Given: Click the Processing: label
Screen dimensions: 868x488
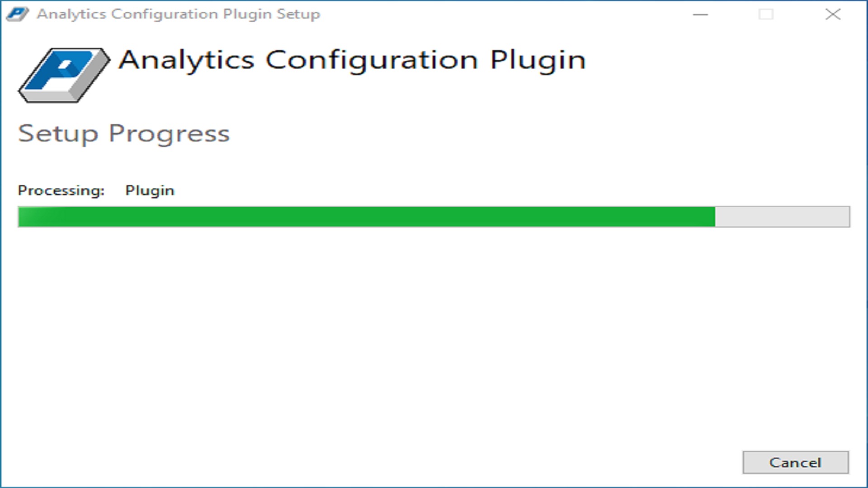Looking at the screenshot, I should 61,191.
